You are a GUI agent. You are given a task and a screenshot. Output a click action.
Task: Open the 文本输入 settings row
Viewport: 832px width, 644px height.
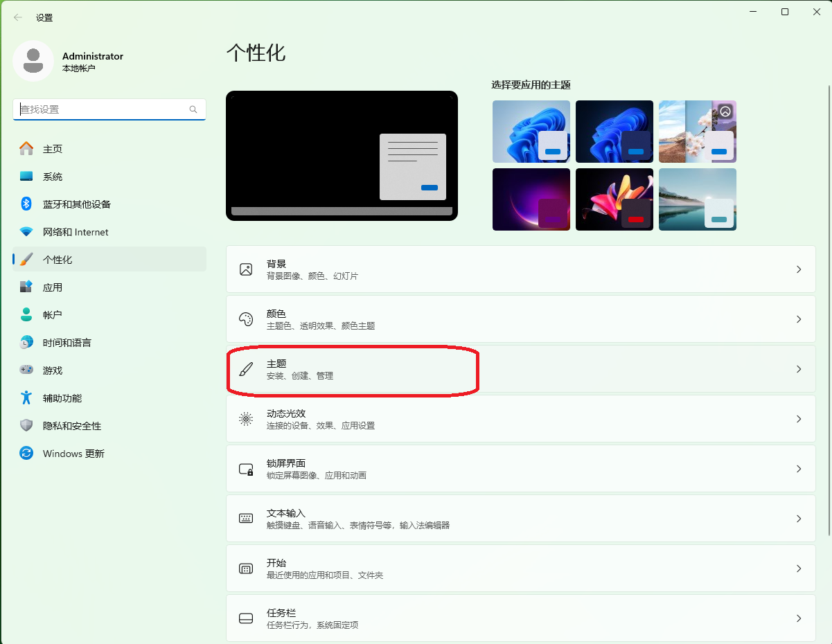[521, 519]
